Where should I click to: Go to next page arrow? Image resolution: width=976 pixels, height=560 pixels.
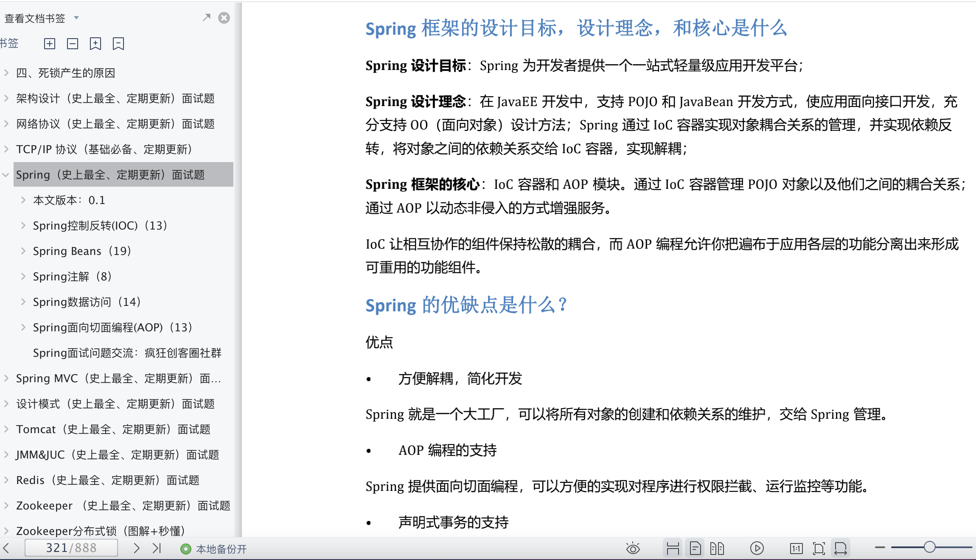pos(136,548)
